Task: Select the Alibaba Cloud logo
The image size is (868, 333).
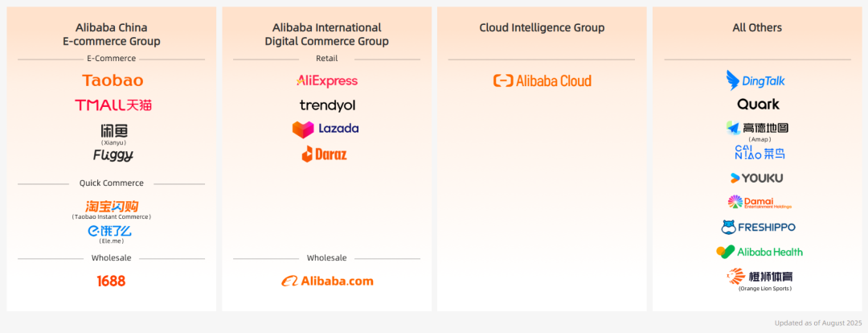Action: [x=542, y=80]
